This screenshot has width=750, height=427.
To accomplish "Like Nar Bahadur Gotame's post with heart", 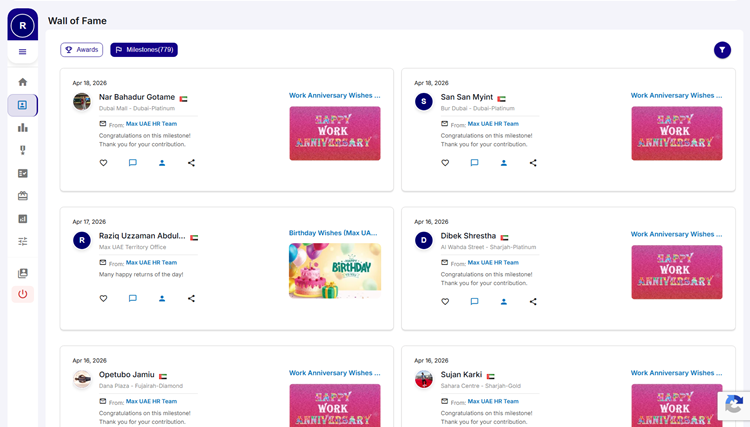I will tap(103, 163).
